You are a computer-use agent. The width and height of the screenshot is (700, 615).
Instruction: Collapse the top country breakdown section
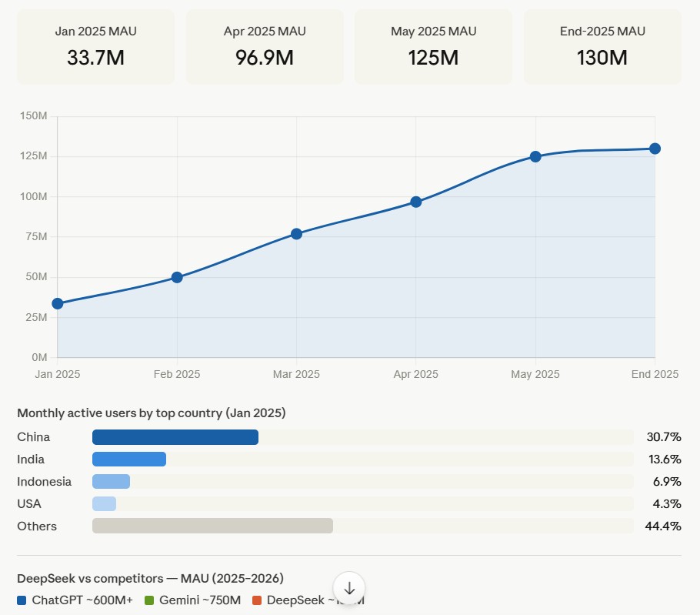tap(151, 413)
